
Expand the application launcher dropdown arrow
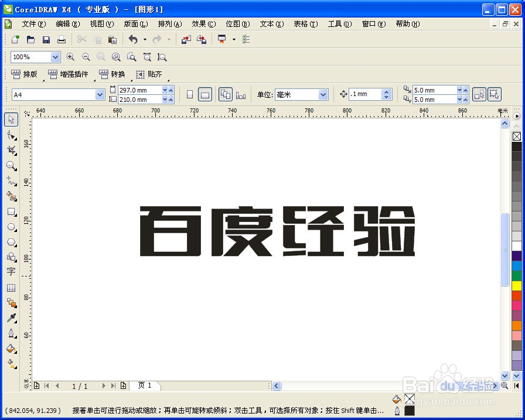[x=234, y=39]
